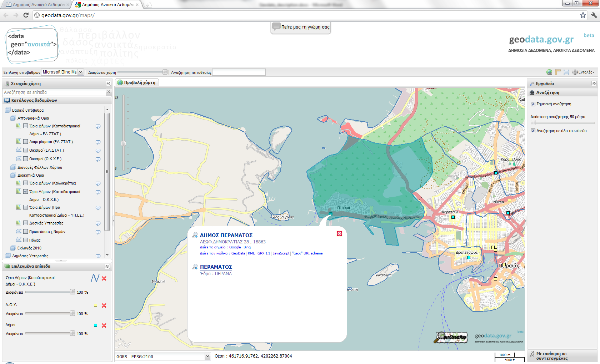This screenshot has width=600, height=364.
Task: Open info bubble for Δασικές Υπηρεσίες
Action: [98, 223]
